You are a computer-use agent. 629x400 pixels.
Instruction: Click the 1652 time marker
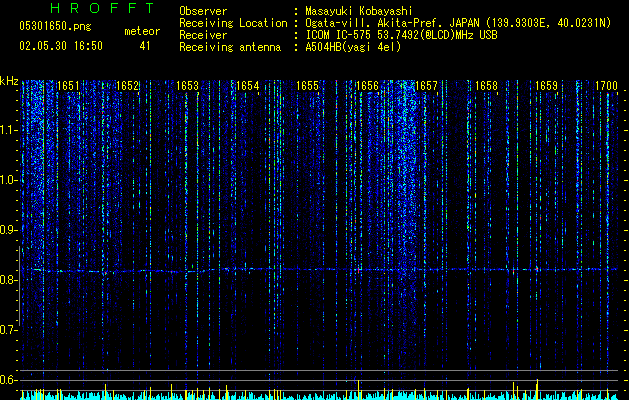coord(127,86)
